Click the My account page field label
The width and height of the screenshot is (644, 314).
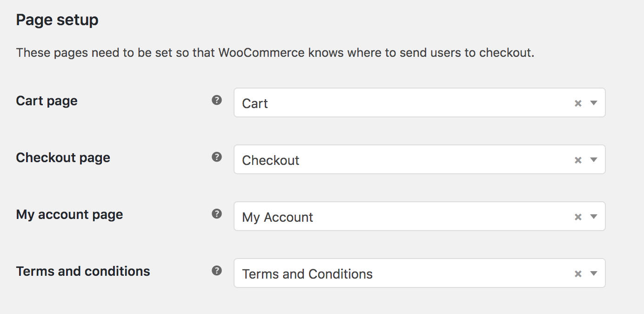tap(69, 214)
